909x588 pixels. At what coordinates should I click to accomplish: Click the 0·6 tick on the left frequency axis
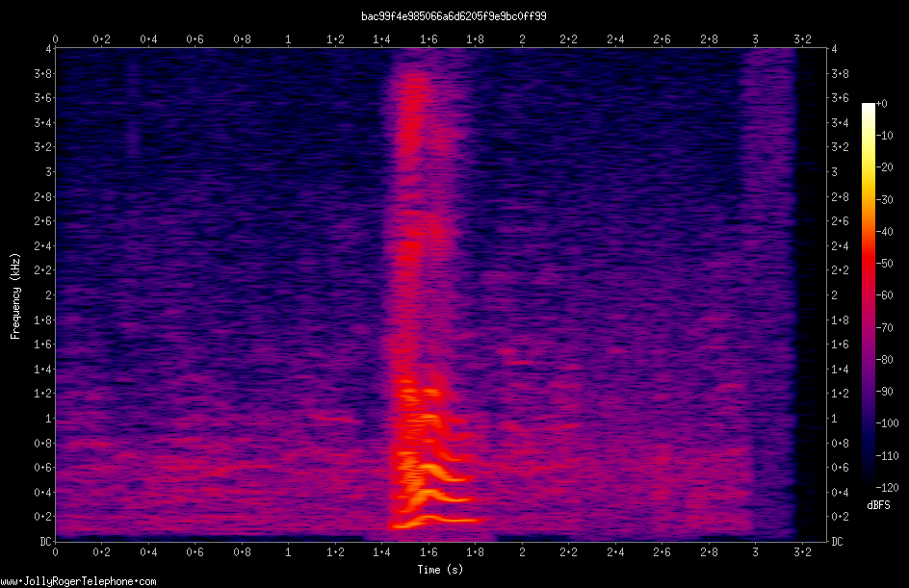coord(43,468)
